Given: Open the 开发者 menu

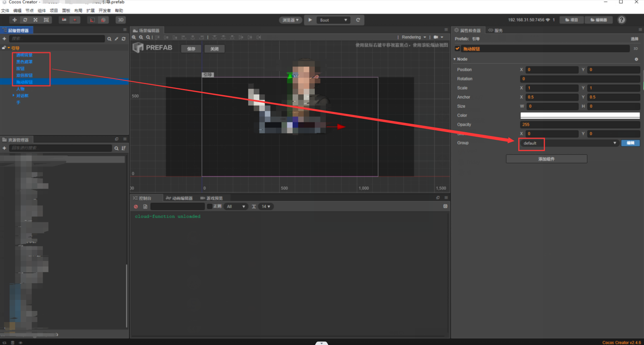Looking at the screenshot, I should pos(105,11).
